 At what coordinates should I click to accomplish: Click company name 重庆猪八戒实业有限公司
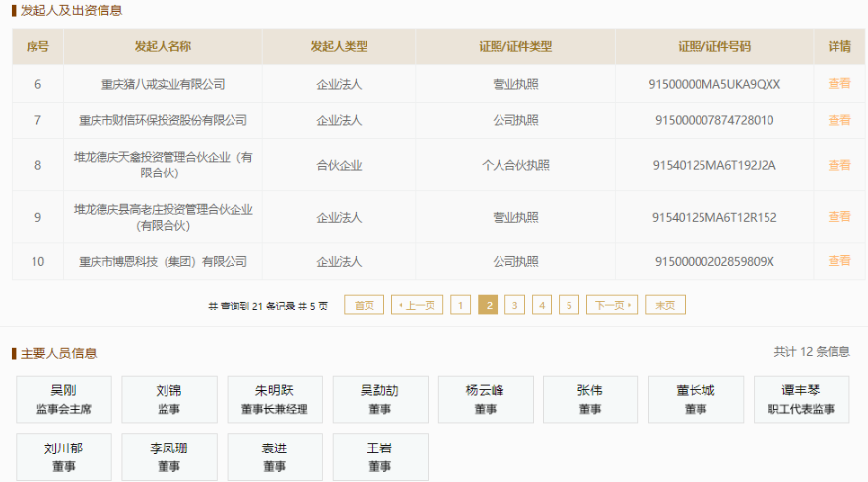(163, 84)
